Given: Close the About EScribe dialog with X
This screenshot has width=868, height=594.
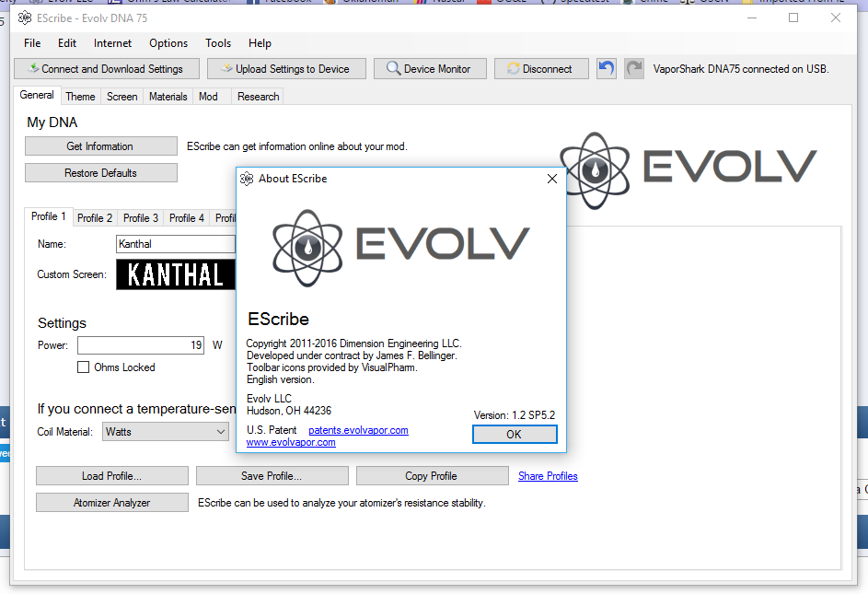Looking at the screenshot, I should click(552, 179).
